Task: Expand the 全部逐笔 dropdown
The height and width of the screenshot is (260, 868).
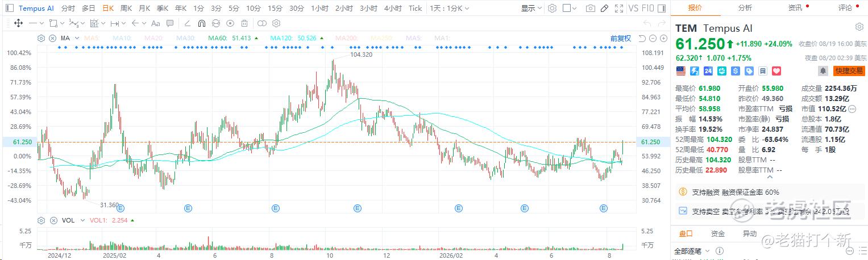Action: 692,251
